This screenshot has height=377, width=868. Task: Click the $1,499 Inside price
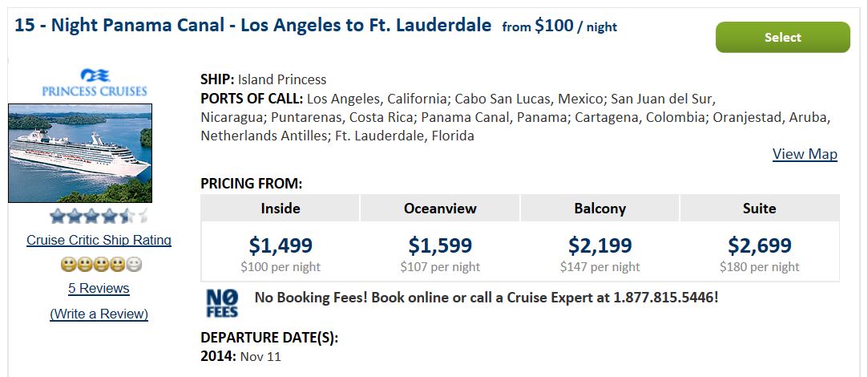click(x=281, y=245)
